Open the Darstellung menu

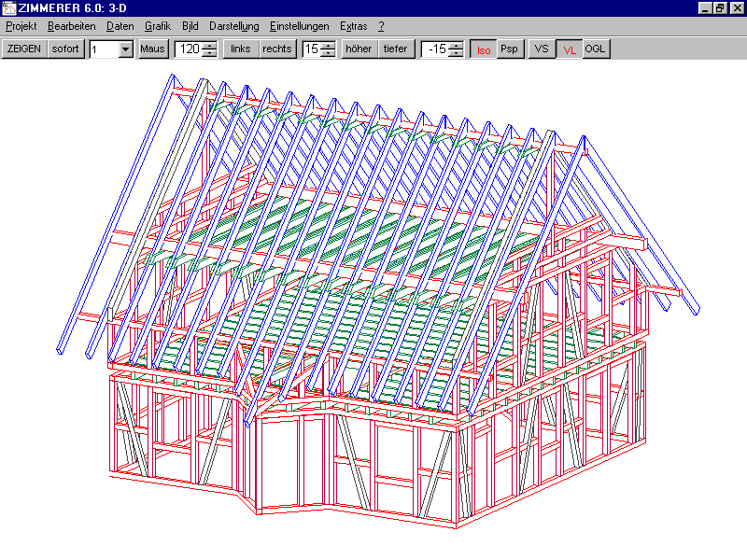[x=233, y=26]
